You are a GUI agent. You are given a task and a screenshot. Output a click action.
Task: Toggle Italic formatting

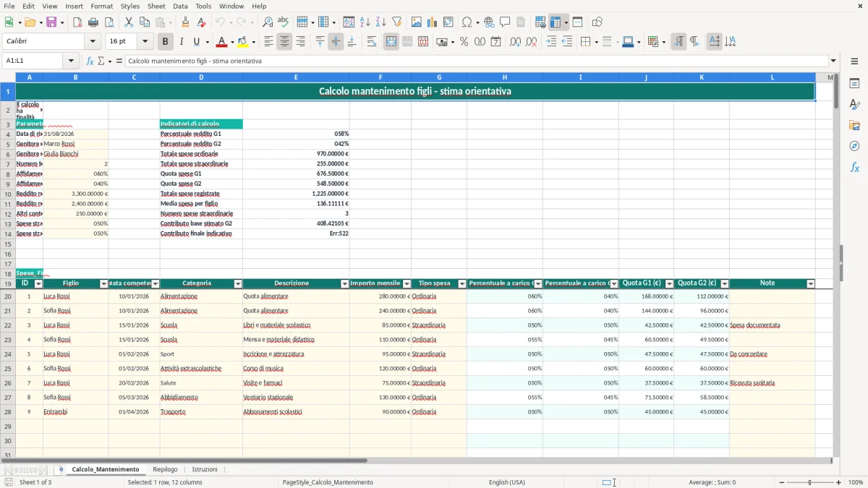point(181,42)
